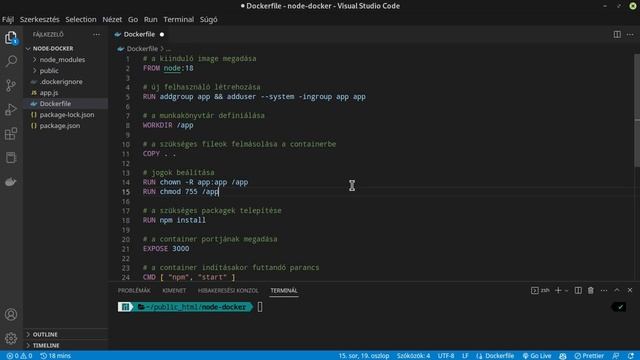Screen dimensions: 640x360
Task: Change indentation Szóközök: 4 setting
Action: click(x=413, y=356)
